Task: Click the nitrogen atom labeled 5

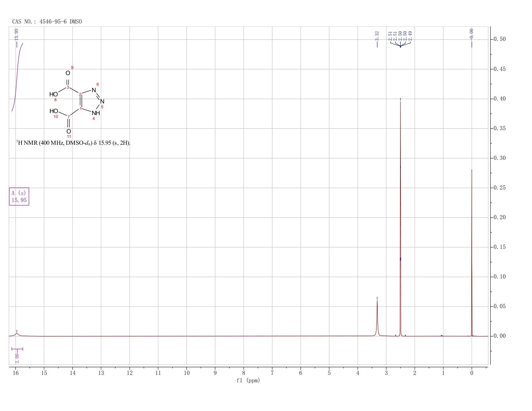Action: 102,102
